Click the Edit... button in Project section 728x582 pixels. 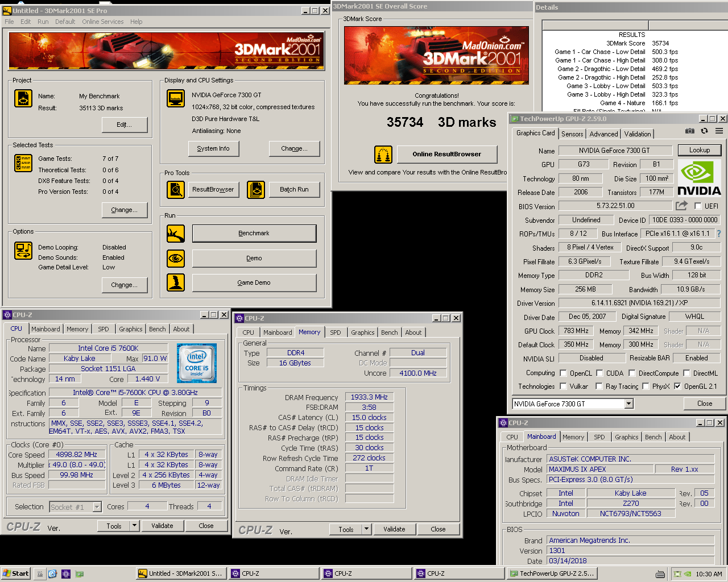coord(124,124)
